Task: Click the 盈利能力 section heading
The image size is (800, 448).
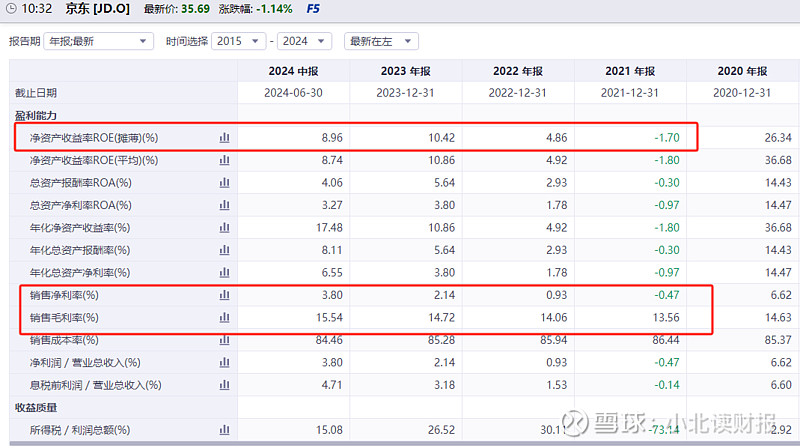Action: click(36, 115)
